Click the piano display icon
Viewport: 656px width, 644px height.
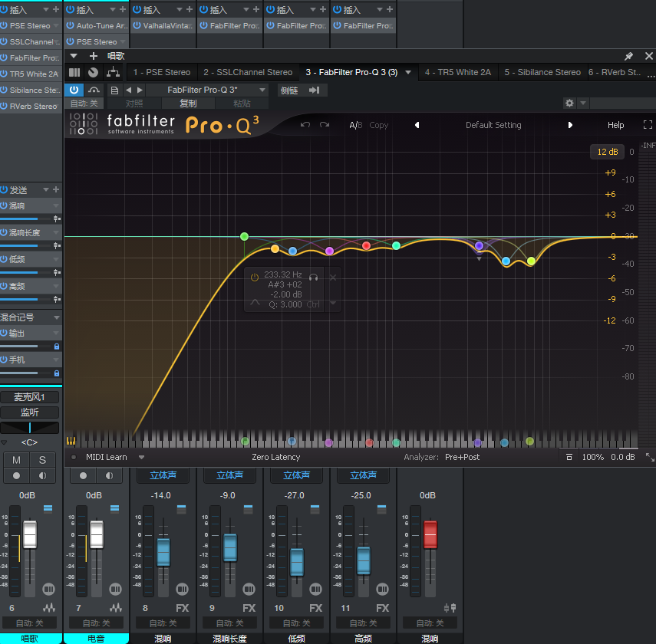point(71,440)
